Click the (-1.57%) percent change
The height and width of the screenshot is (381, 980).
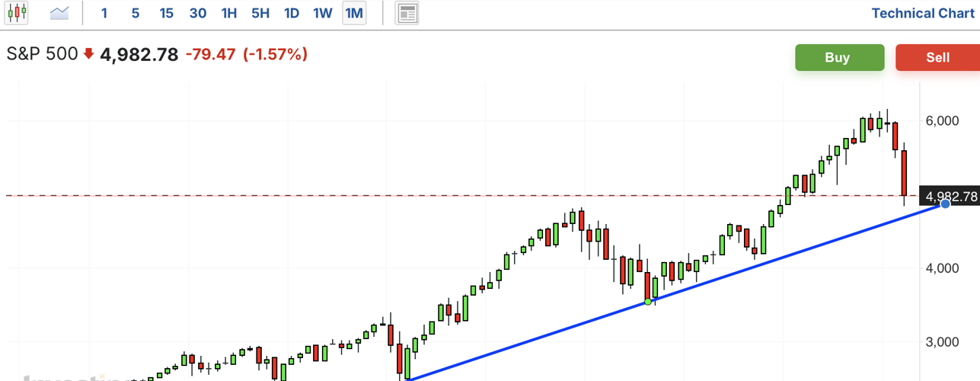coord(275,55)
